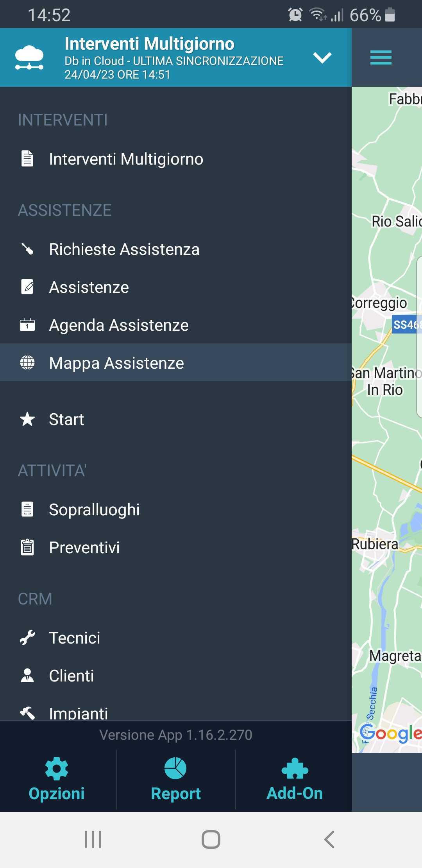Screen dimensions: 422x868
Task: Select Richieste Assistenza screwdriver icon
Action: click(27, 249)
